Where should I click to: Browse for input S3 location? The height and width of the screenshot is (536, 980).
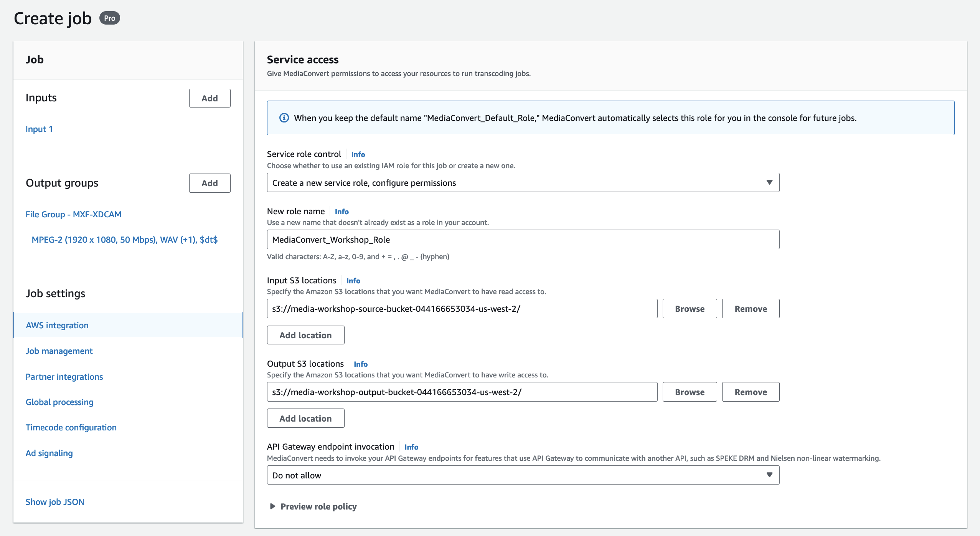[689, 309]
